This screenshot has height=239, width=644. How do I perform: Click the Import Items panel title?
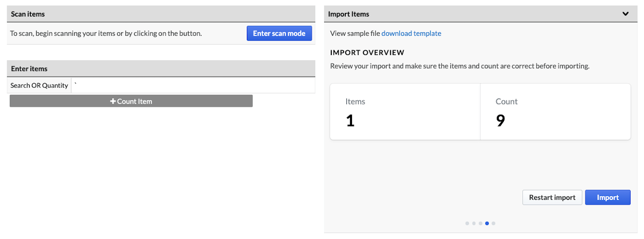(349, 14)
